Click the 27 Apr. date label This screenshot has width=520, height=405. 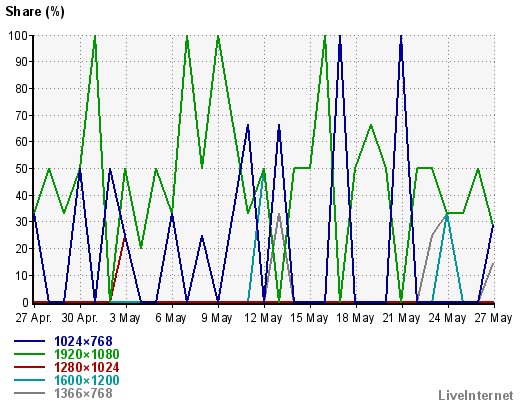34,318
